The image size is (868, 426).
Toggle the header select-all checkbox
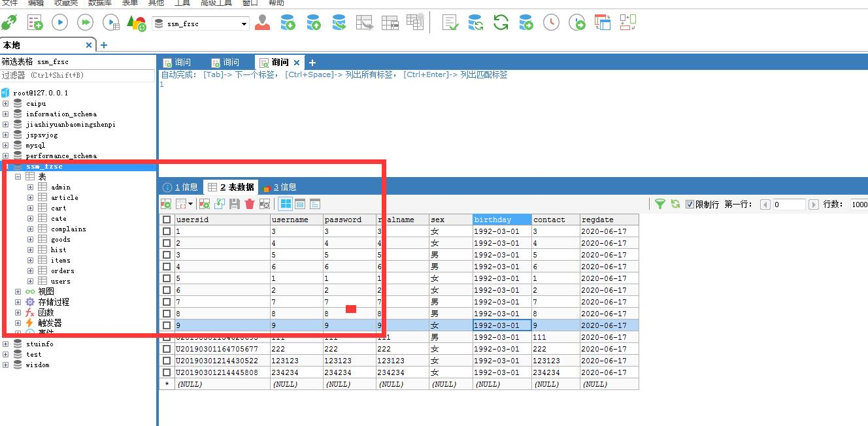pos(167,220)
